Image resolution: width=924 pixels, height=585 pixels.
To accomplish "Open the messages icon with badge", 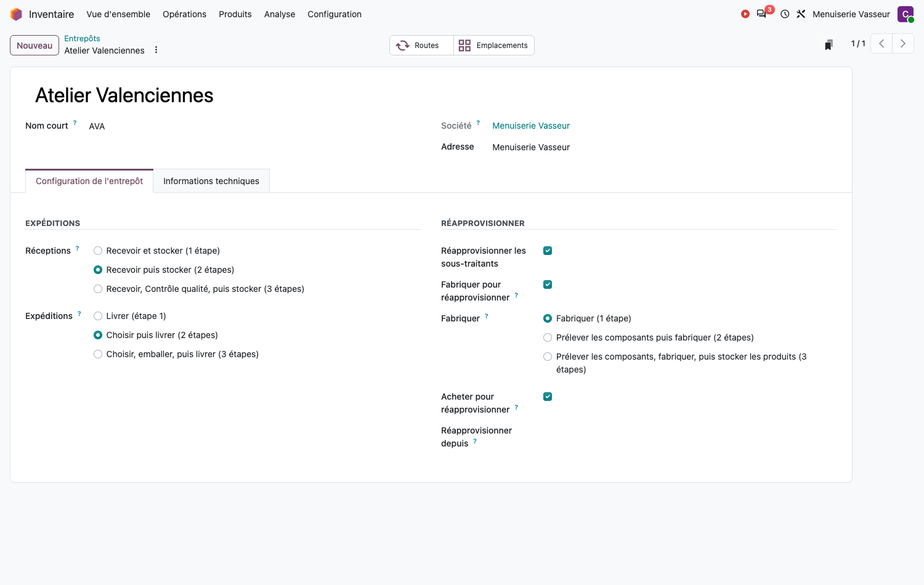I will 762,14.
